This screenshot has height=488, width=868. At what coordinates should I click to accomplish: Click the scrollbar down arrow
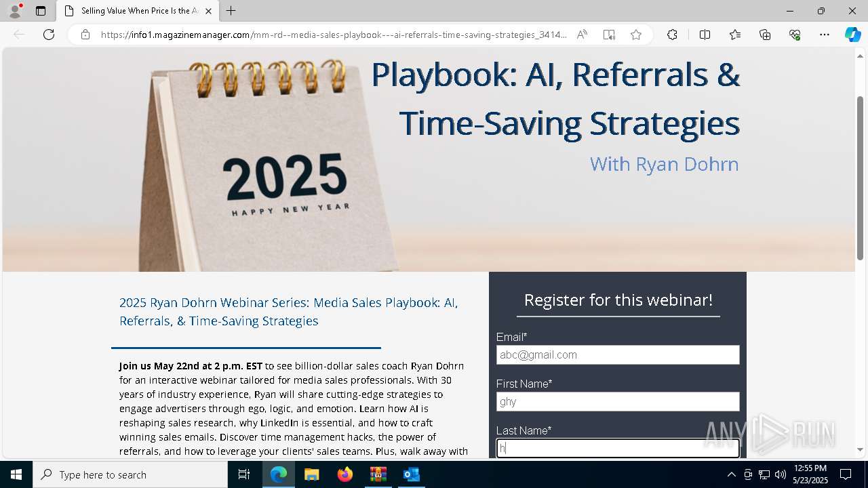click(860, 449)
